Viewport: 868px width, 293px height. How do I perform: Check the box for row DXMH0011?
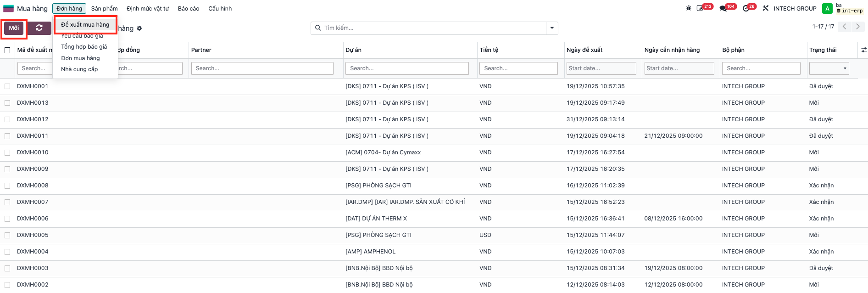(x=7, y=136)
